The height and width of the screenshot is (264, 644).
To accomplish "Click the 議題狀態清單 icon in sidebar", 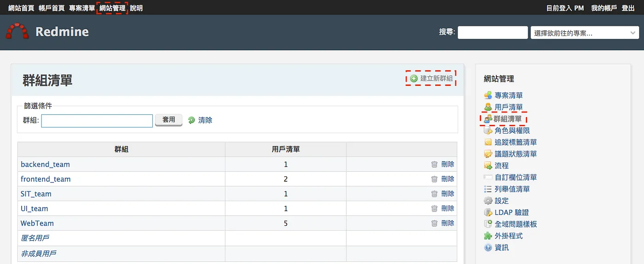I will pyautogui.click(x=488, y=154).
